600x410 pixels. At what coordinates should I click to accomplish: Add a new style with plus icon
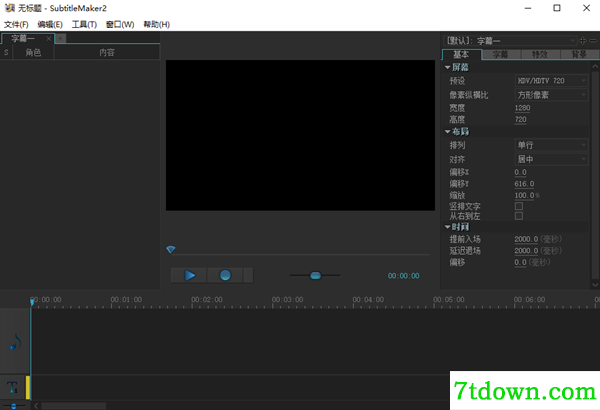583,41
